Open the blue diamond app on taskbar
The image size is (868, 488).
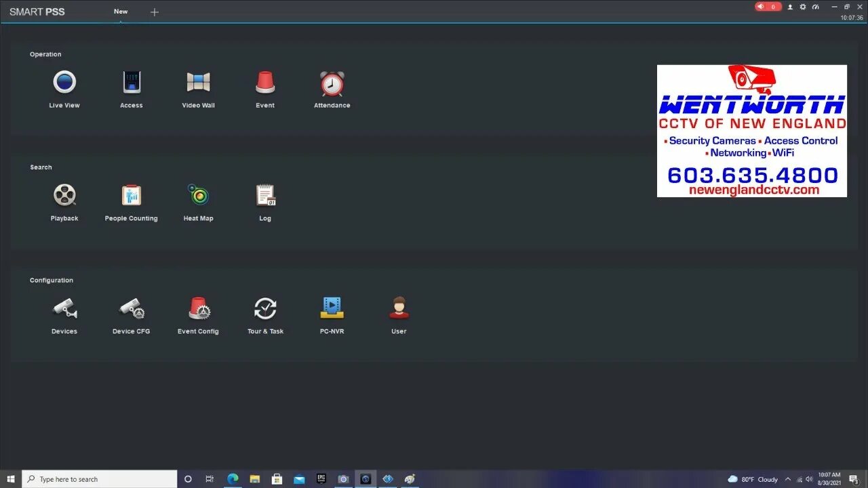coord(387,479)
